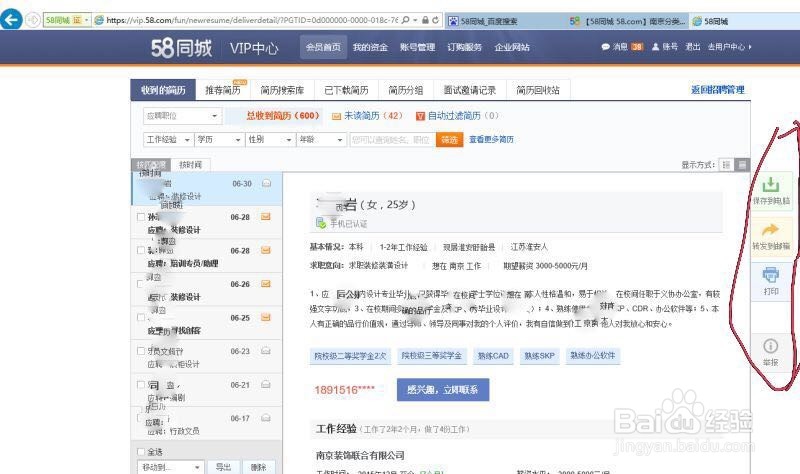Click the address bar refresh icon
Image resolution: width=800 pixels, height=474 pixels.
[435, 20]
